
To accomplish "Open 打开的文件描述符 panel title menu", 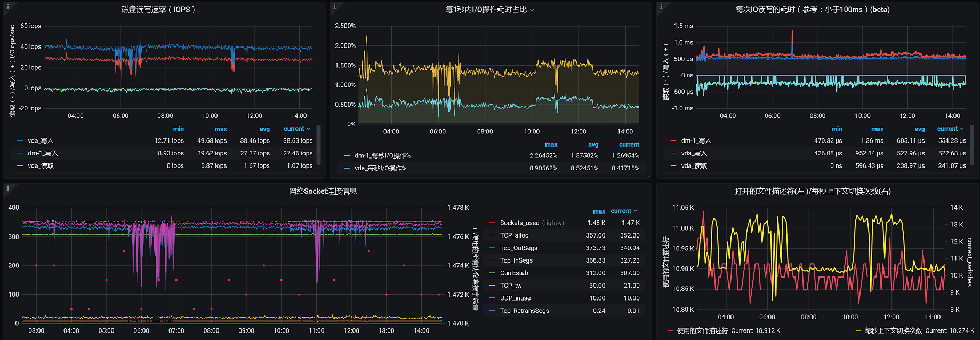I will (x=812, y=192).
